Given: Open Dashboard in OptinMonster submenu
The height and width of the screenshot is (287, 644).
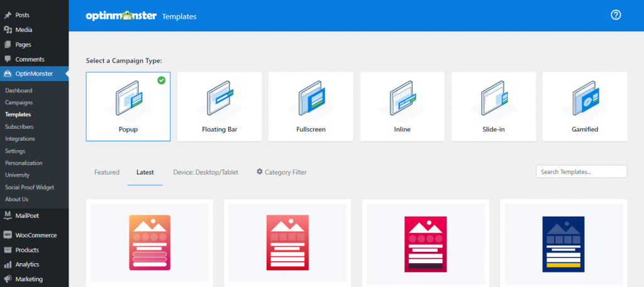Looking at the screenshot, I should tap(18, 90).
